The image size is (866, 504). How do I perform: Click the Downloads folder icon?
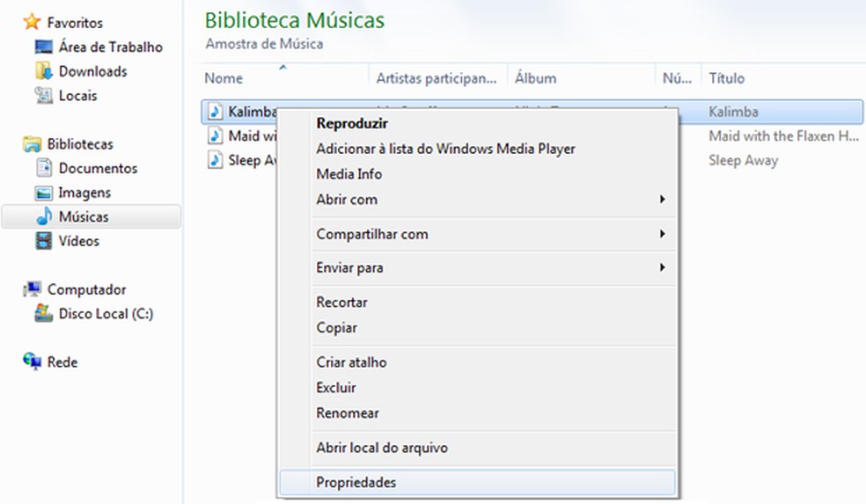pos(44,71)
